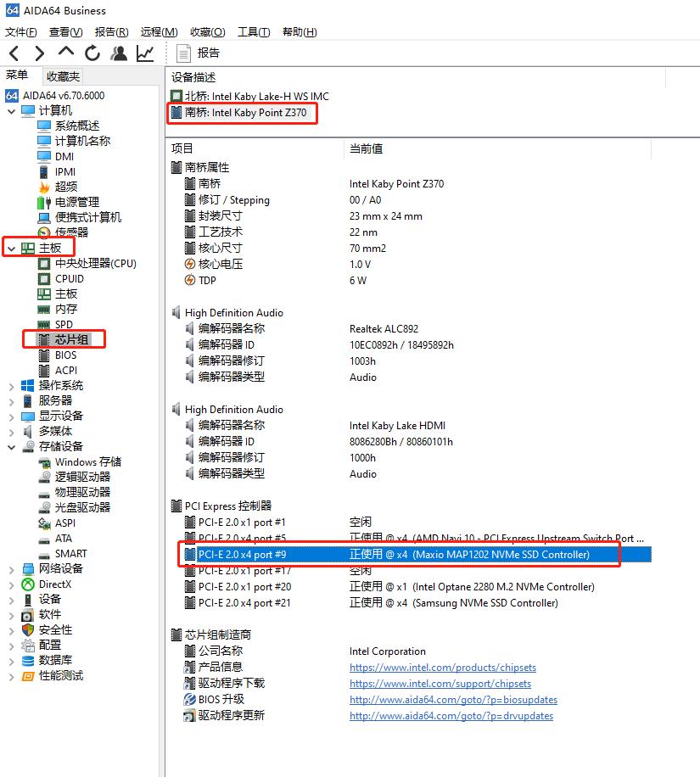
Task: Collapse the 主板 tree node
Action: [11, 249]
